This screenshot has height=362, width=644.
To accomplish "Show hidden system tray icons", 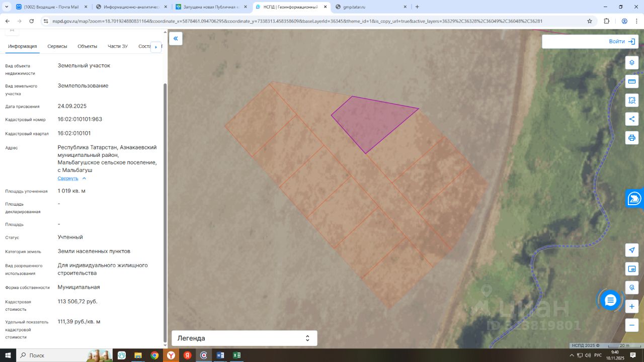I will (x=572, y=355).
